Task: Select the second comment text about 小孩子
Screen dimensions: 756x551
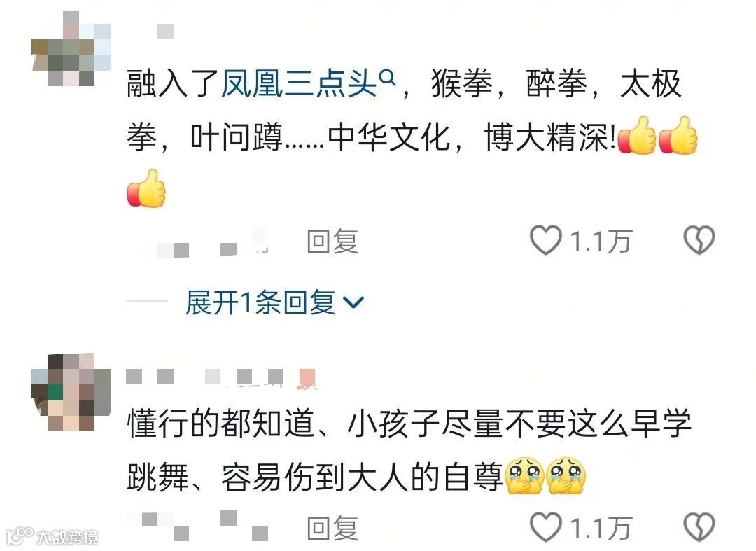Action: [409, 450]
